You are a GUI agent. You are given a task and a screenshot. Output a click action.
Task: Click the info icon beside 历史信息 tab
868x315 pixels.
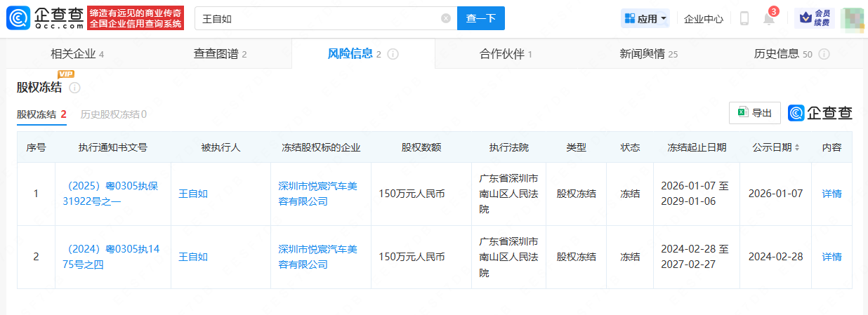824,54
